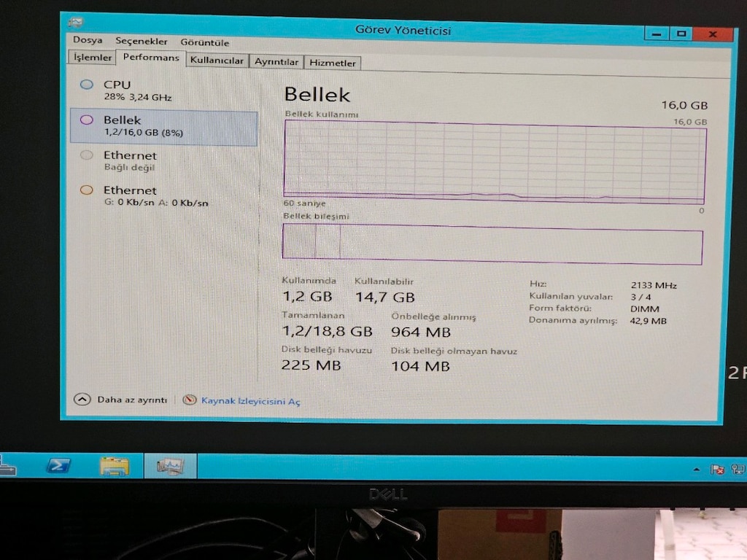Switch to the Ayrıntılar tab
Viewport: 747px width, 560px height.
(x=276, y=62)
